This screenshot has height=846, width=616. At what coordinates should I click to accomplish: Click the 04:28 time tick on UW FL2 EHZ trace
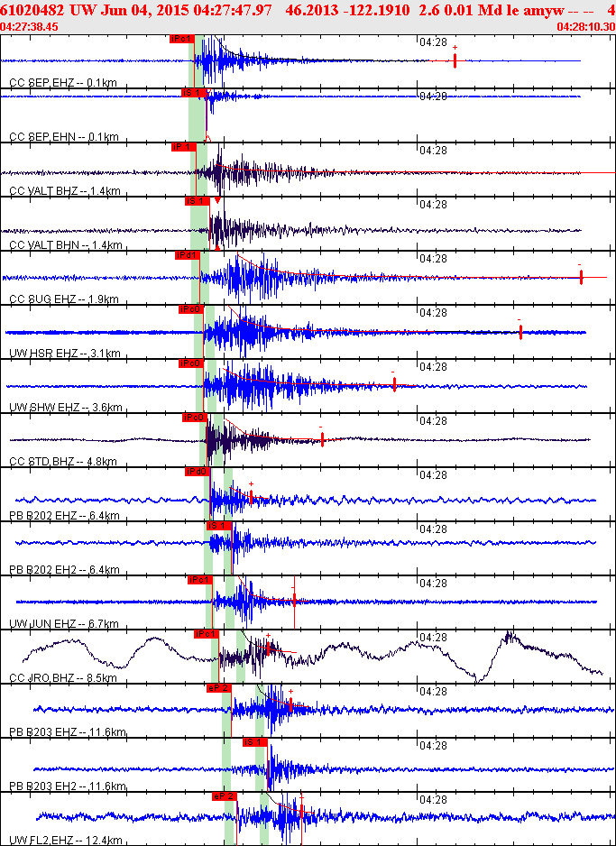433,800
